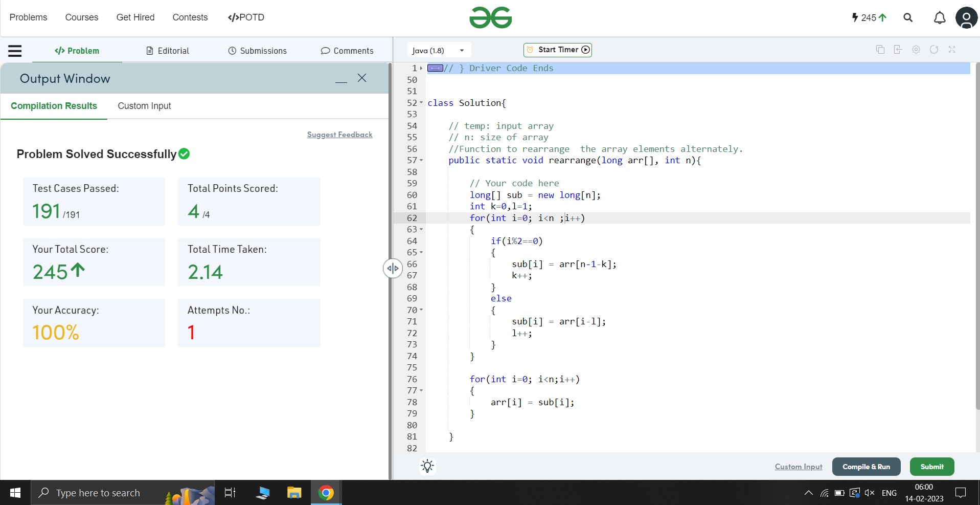Minimize the Output Window
This screenshot has height=505, width=980.
click(341, 82)
